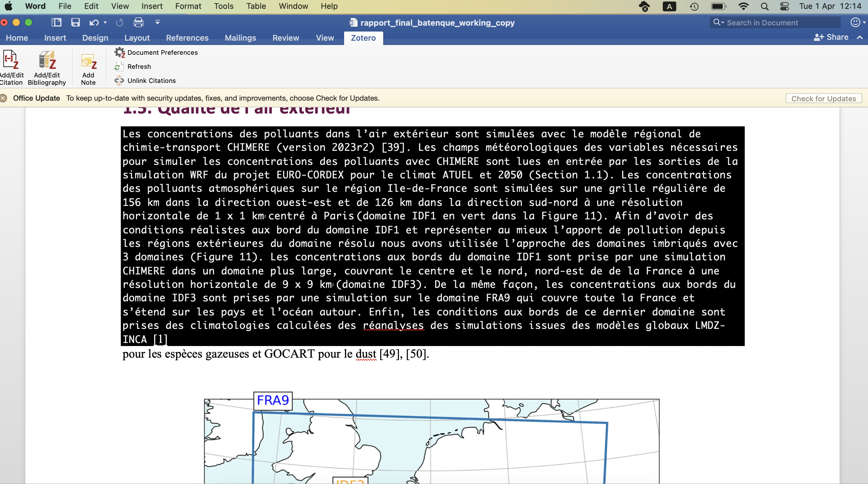Dismiss the Office Update notification bar
This screenshot has height=484, width=868.
3,98
